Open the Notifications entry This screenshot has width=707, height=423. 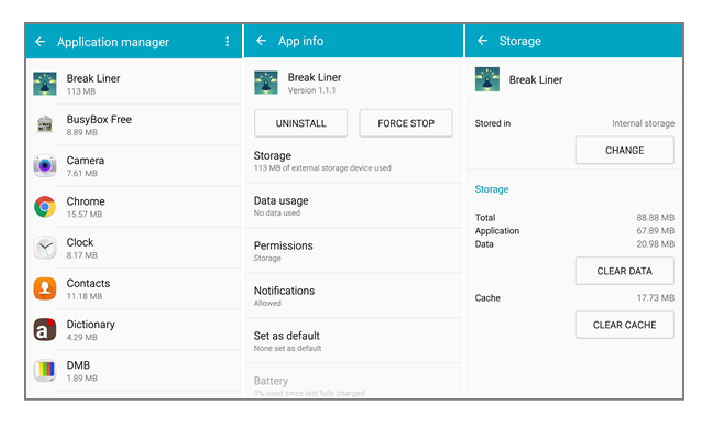[x=354, y=296]
